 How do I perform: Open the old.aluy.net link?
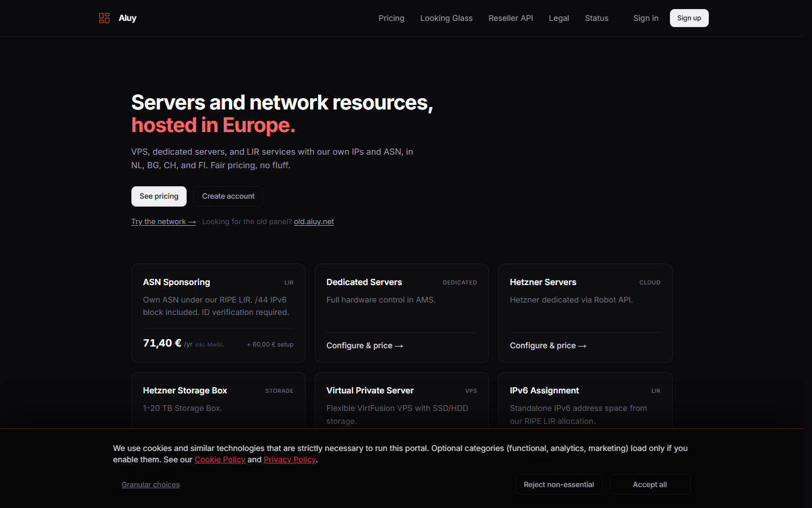[x=314, y=222]
